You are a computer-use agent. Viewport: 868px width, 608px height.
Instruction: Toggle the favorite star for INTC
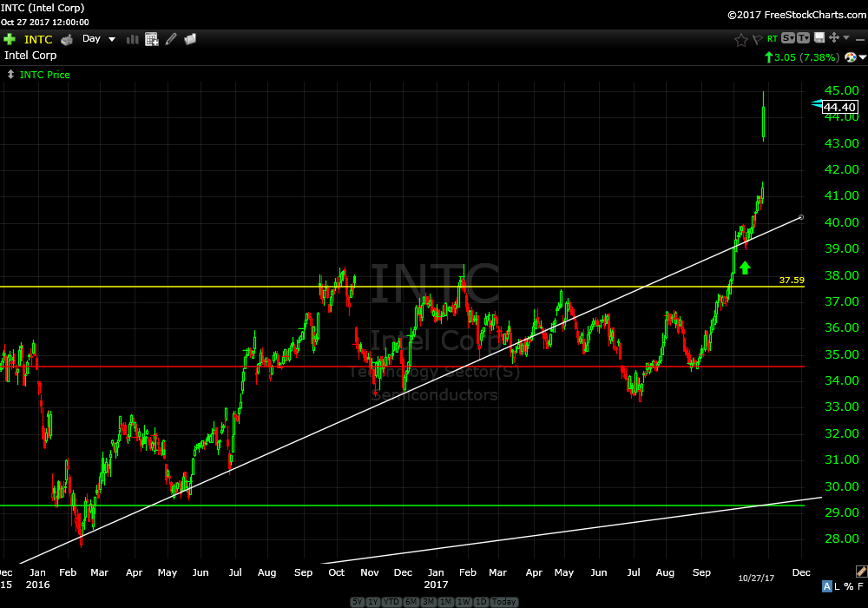click(740, 39)
